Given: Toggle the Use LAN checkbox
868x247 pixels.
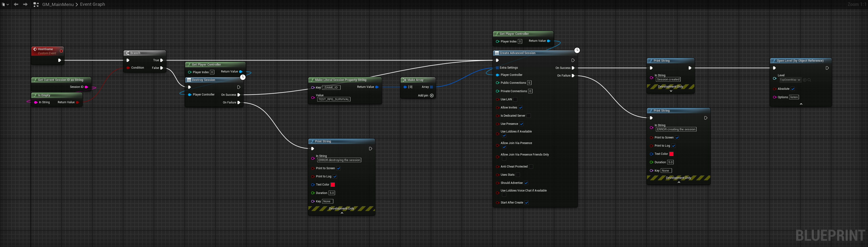Looking at the screenshot, I should (x=515, y=99).
